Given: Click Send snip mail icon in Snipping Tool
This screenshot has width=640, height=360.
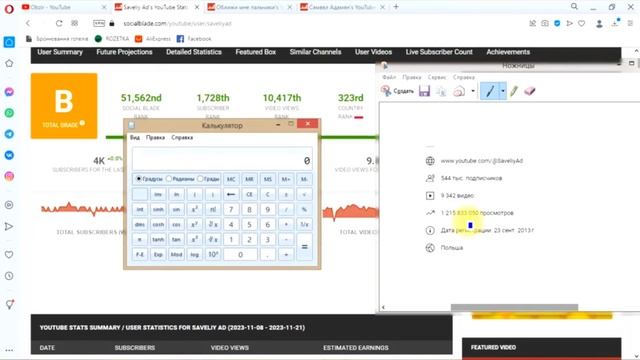Looking at the screenshot, I should [x=459, y=91].
